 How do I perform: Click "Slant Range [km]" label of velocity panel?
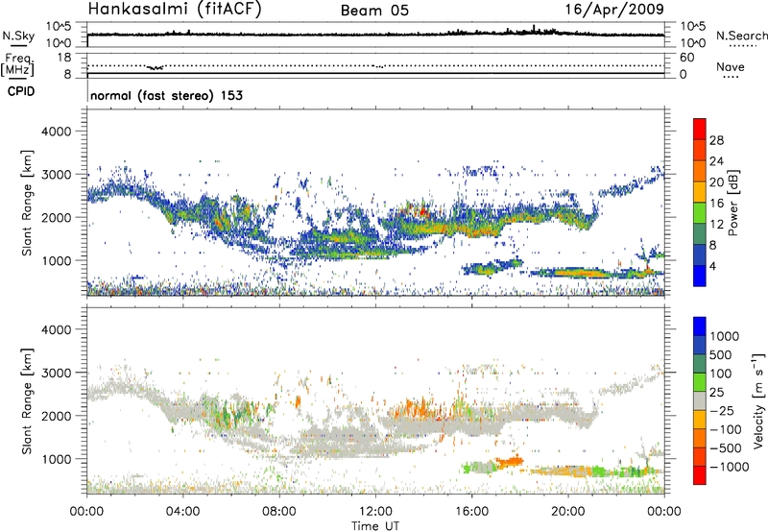(27, 401)
